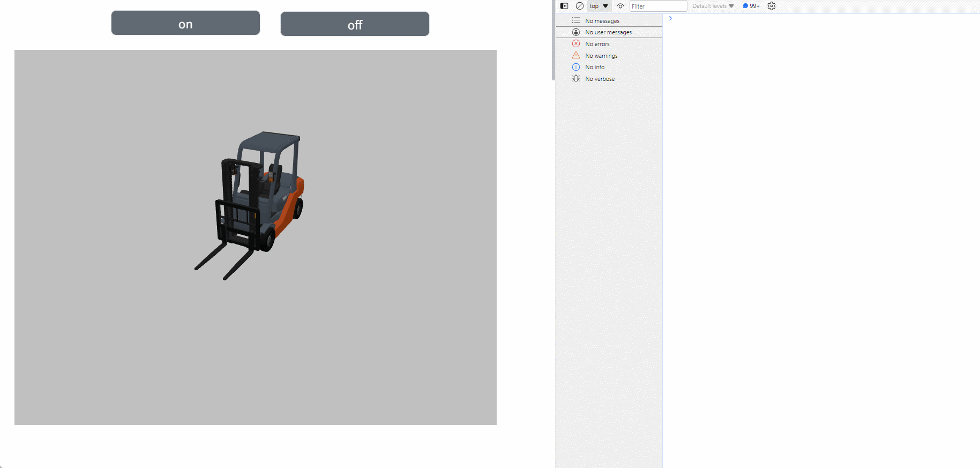Clear the console with the clear icon

pyautogui.click(x=579, y=6)
